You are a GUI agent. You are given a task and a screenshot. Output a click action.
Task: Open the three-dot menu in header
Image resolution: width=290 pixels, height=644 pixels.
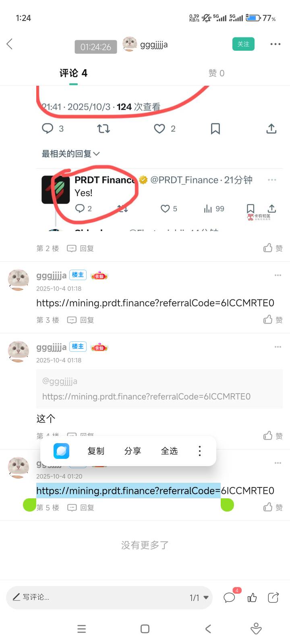click(x=275, y=44)
